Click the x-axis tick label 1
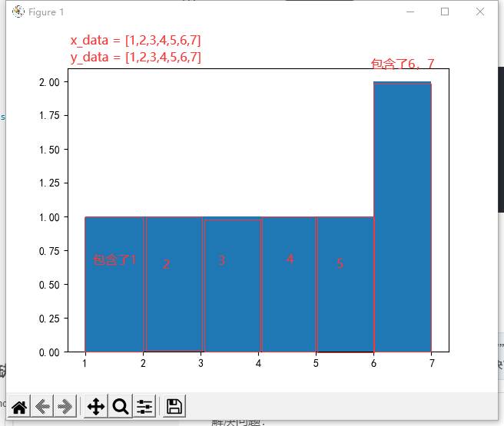504x426 pixels. click(x=85, y=363)
